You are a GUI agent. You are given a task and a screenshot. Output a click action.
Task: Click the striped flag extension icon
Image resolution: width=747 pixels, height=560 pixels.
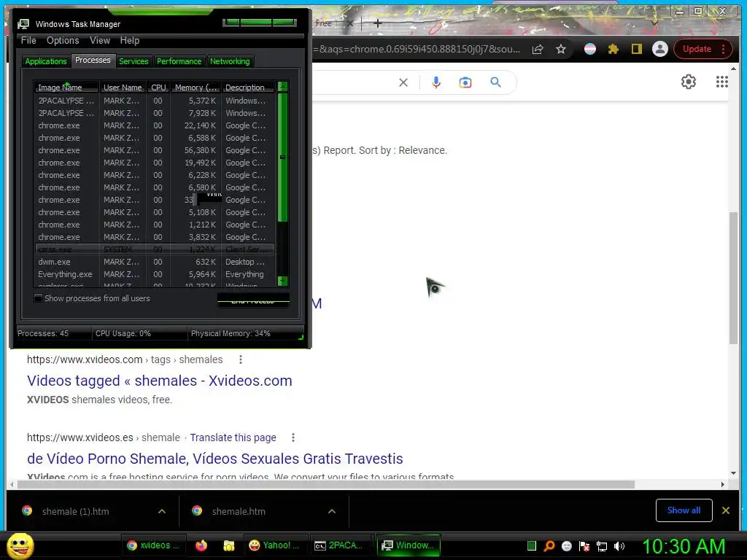coord(589,49)
